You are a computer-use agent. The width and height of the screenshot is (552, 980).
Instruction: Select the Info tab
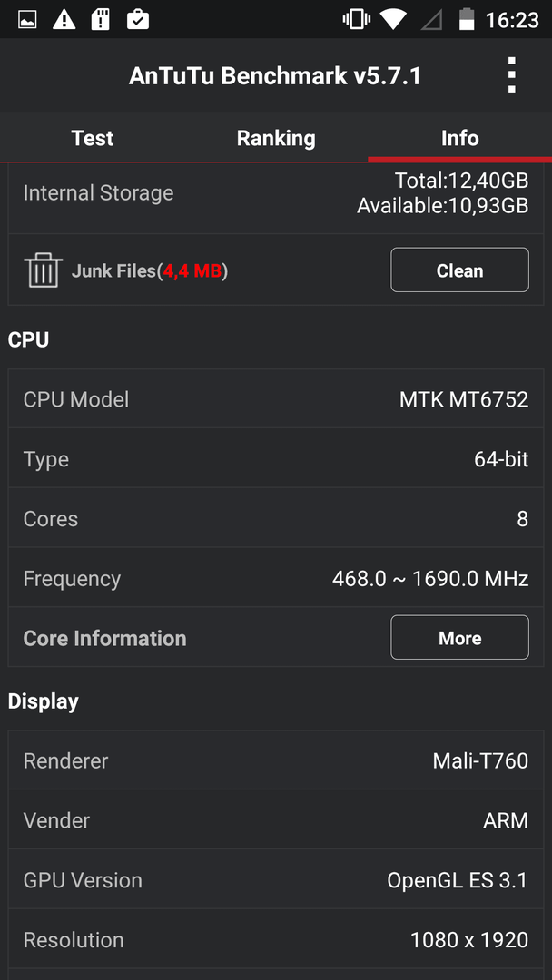459,138
